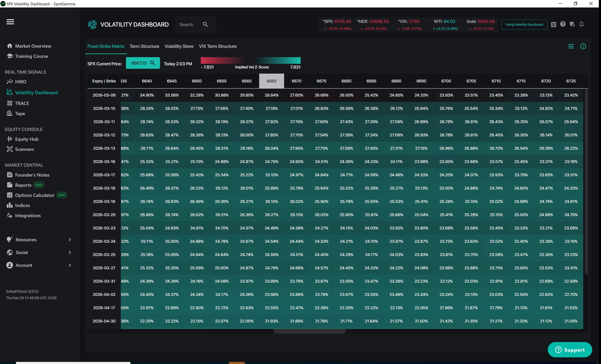The width and height of the screenshot is (601, 364).
Task: Click the Using Volatility Dashboard button
Action: [524, 24]
